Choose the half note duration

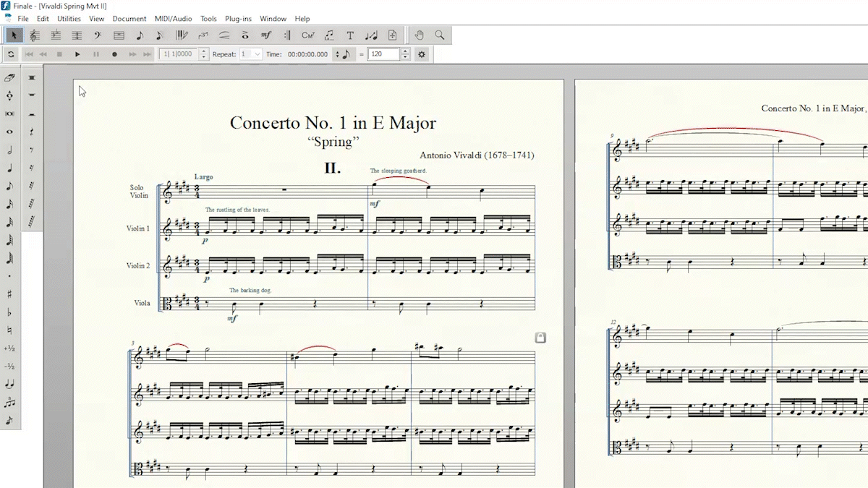[x=9, y=150]
